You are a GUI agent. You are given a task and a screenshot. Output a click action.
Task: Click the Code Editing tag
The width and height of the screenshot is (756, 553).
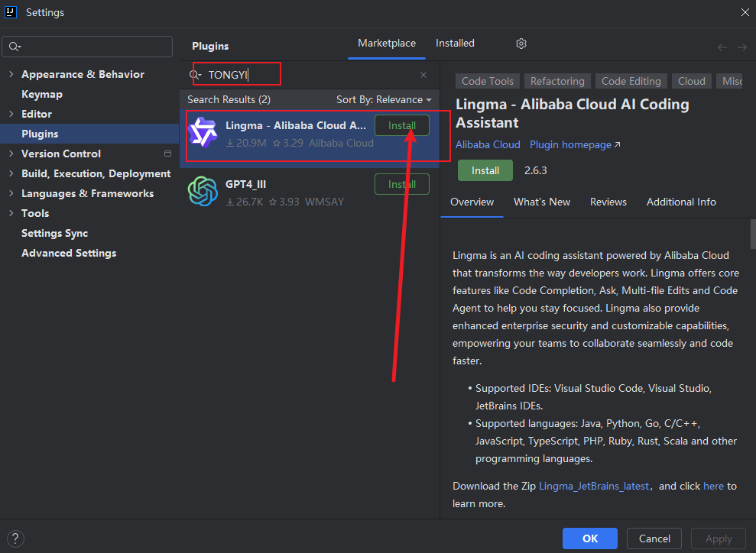[631, 81]
